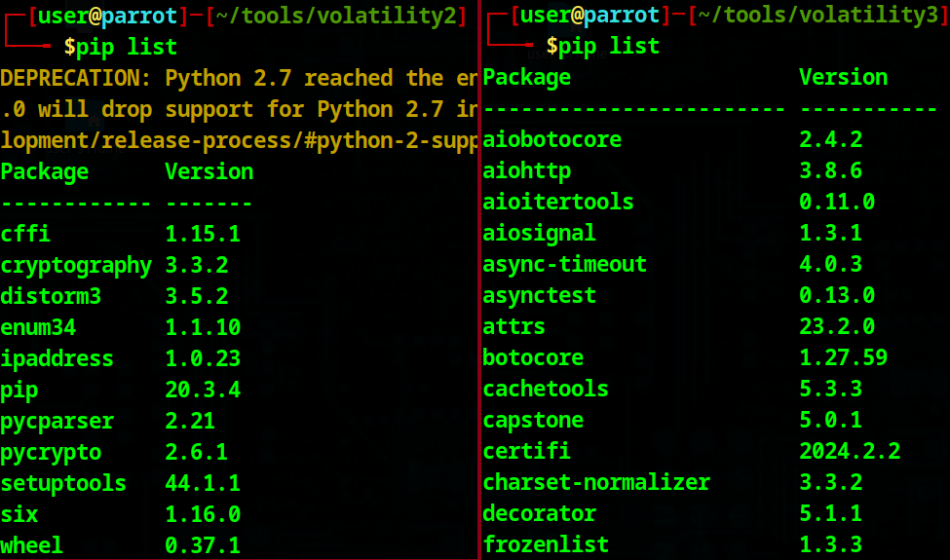Screen dimensions: 950x560
Task: Click the async-timeout version 4.0.3
Action: coord(831,265)
